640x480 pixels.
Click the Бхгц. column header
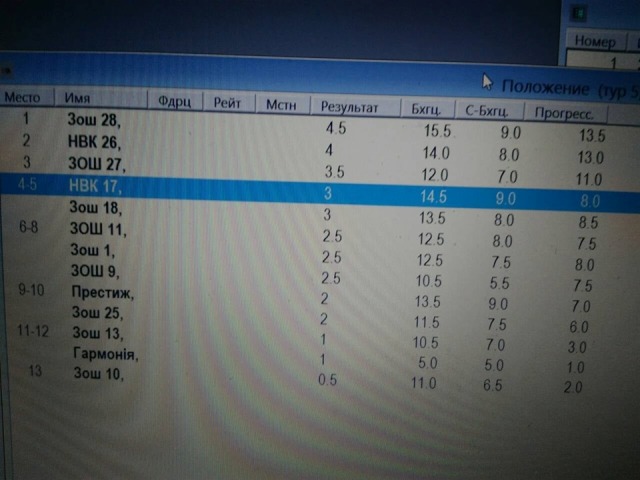pos(427,109)
